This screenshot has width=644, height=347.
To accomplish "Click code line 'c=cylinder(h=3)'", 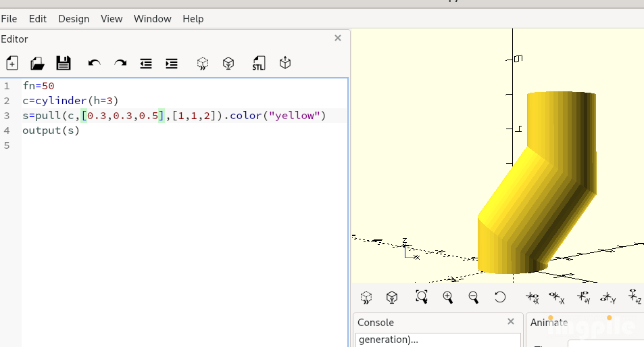I will pyautogui.click(x=71, y=101).
